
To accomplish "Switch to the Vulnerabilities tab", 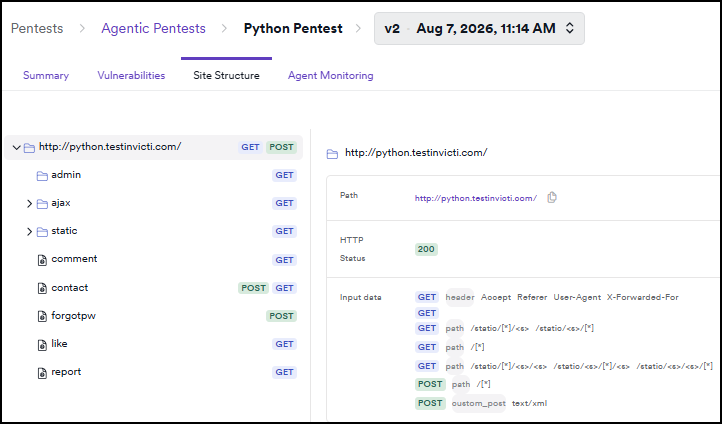I will [x=131, y=76].
